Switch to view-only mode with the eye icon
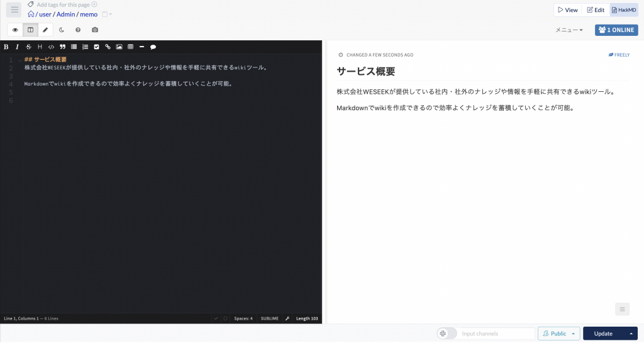 coord(15,30)
